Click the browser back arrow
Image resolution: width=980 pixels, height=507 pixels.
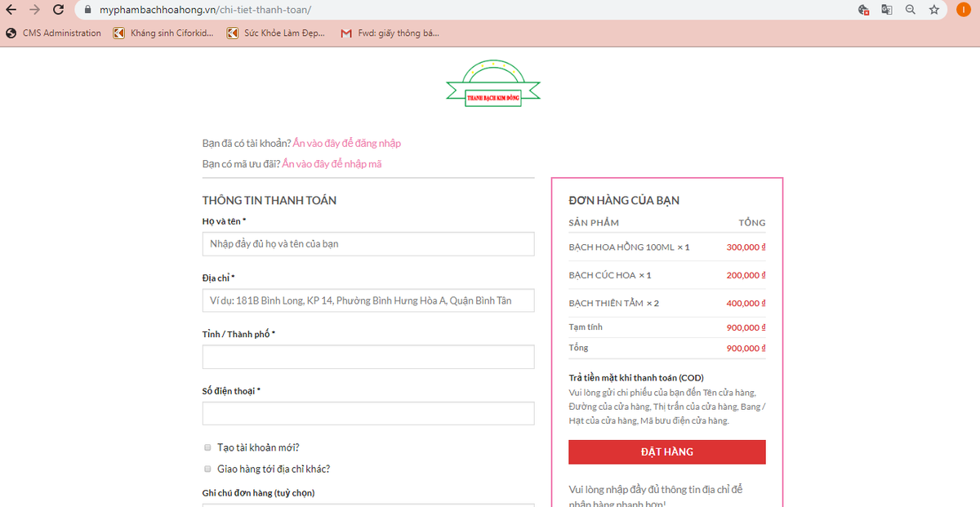(11, 10)
